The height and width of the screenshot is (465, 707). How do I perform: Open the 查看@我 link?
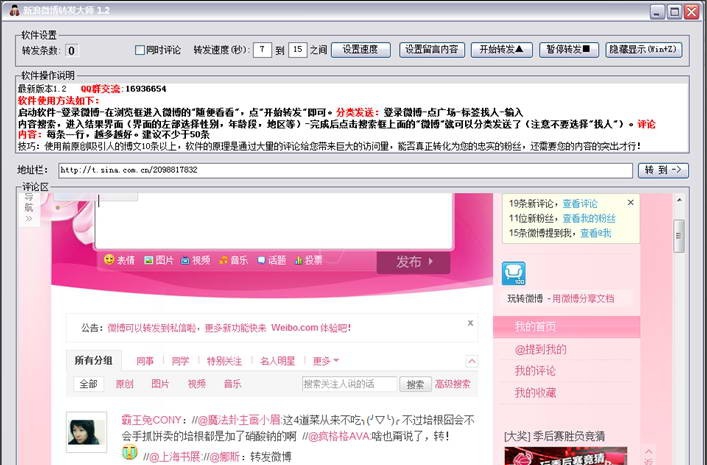(x=596, y=233)
